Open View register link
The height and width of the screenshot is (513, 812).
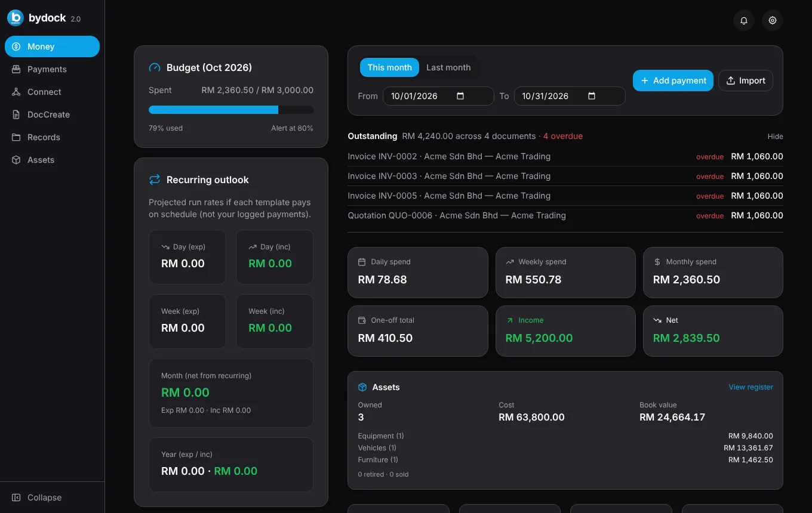pos(751,387)
